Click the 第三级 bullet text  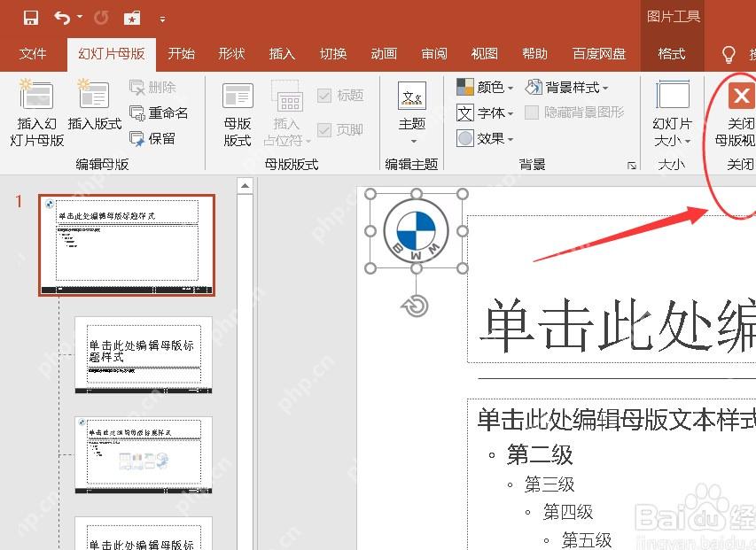pyautogui.click(x=549, y=484)
